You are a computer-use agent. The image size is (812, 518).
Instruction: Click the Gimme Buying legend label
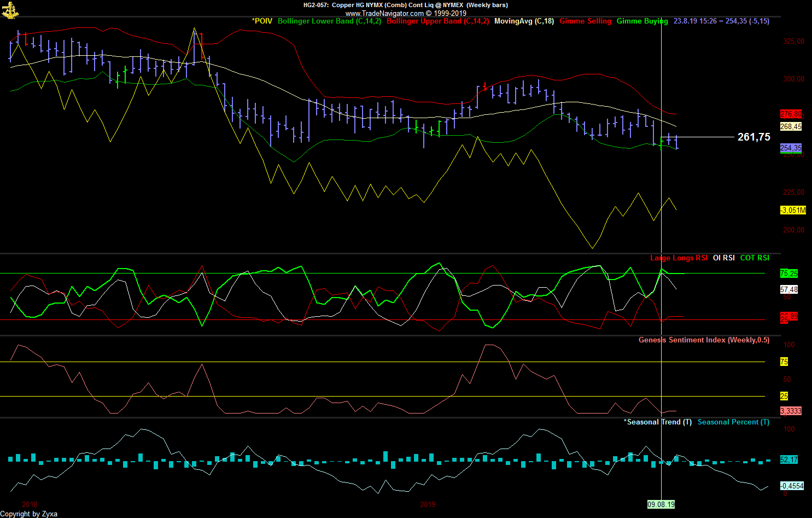pyautogui.click(x=642, y=21)
